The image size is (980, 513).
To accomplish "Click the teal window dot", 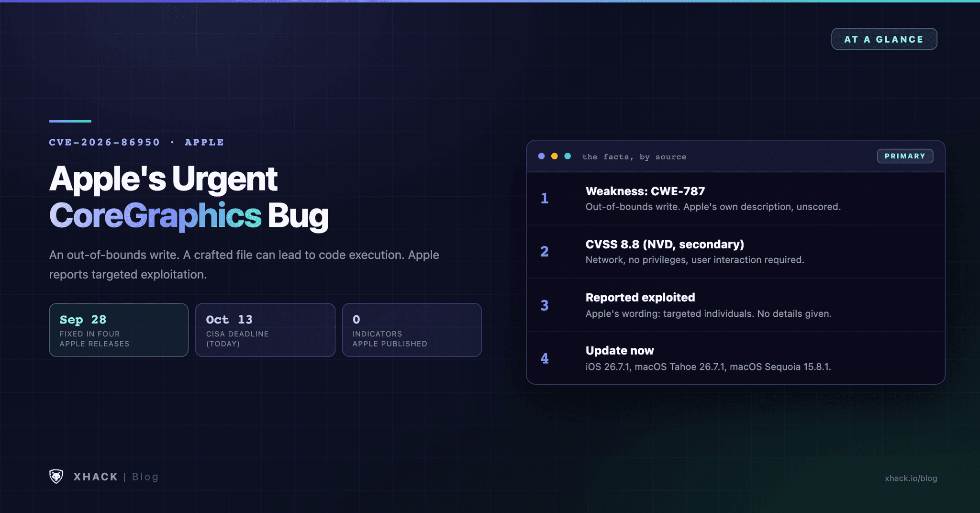I will (x=568, y=156).
